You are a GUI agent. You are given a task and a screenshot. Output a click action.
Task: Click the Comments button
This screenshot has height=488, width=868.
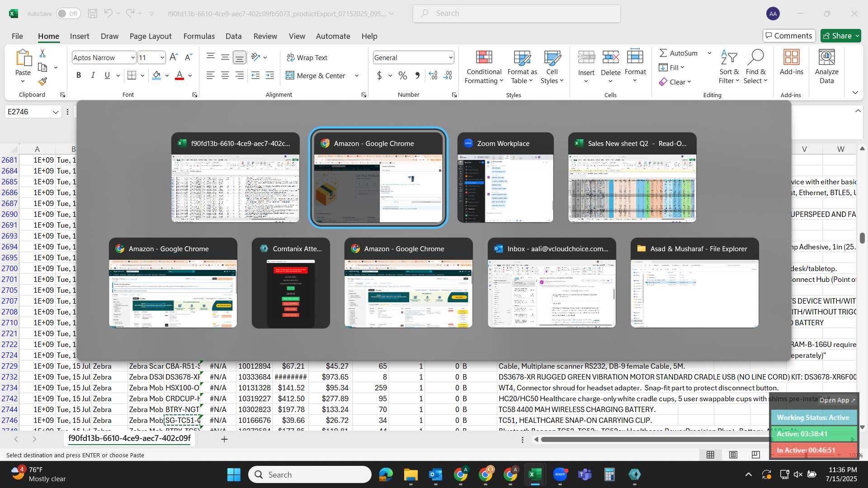point(789,36)
